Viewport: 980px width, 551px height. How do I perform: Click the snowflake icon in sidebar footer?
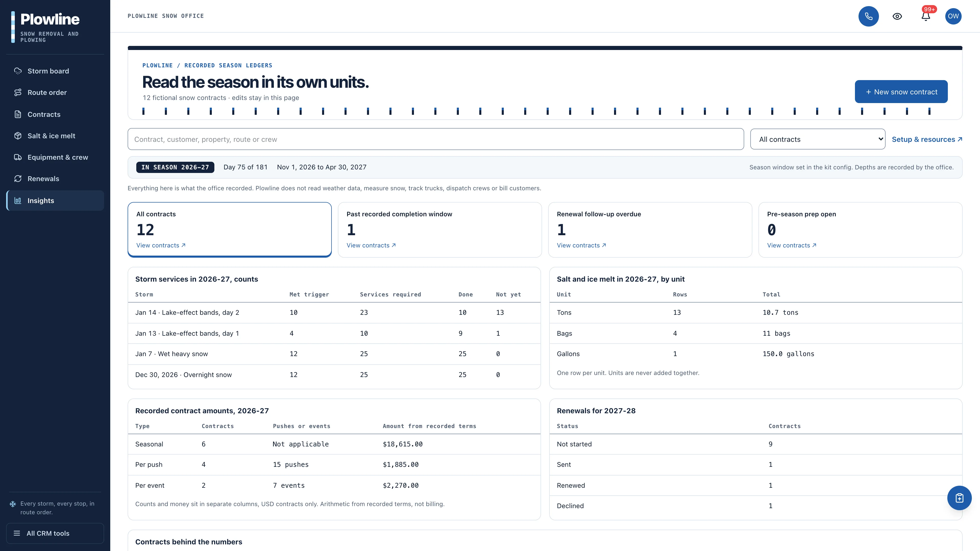[x=13, y=504]
